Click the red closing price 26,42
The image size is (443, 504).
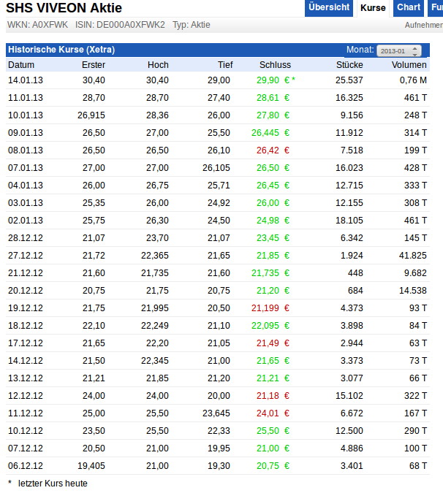[x=268, y=150]
